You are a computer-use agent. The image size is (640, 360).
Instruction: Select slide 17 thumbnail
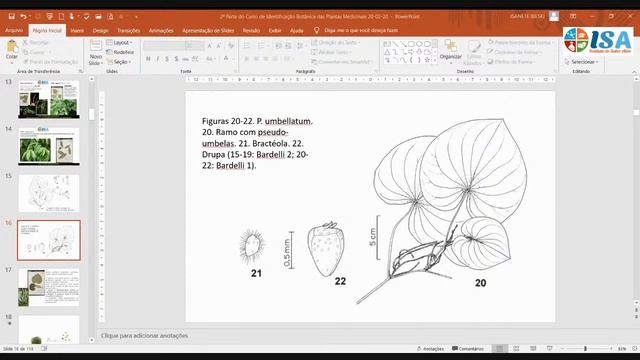tap(49, 287)
